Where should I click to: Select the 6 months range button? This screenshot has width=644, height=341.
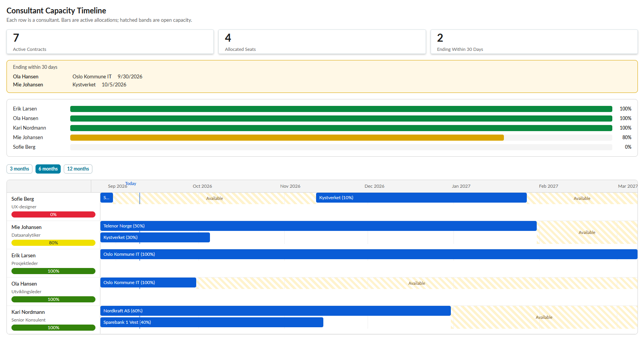(48, 169)
